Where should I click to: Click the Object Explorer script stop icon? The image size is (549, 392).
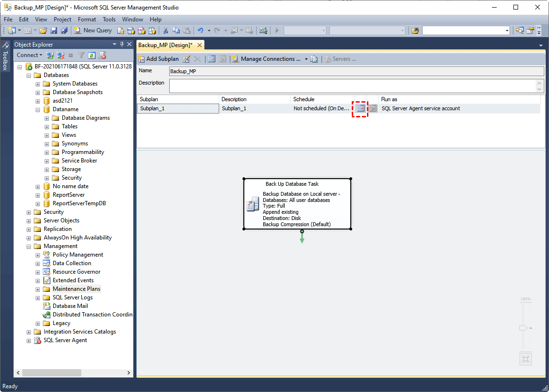click(x=102, y=55)
